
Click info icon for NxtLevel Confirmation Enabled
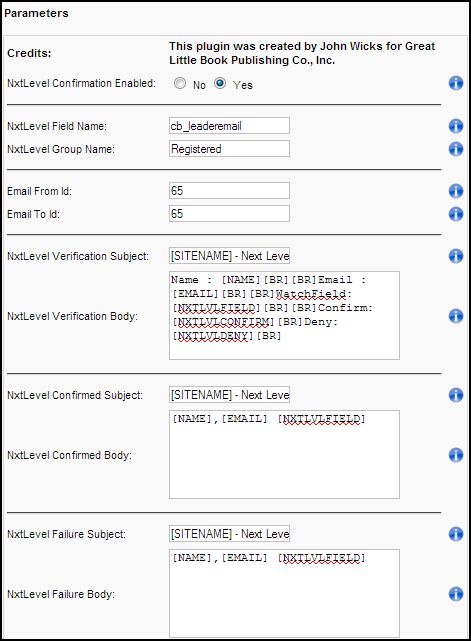coord(456,83)
